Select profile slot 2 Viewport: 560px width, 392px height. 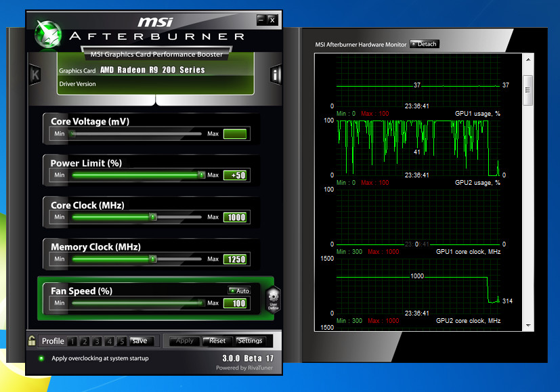tap(85, 341)
